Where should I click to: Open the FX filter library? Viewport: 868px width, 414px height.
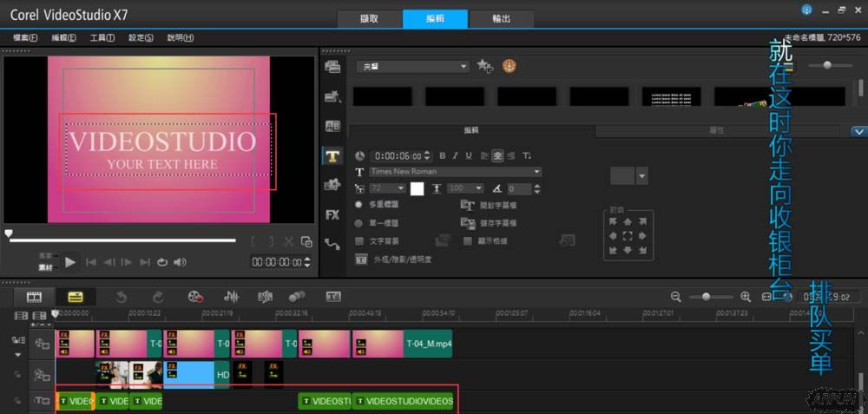tap(332, 214)
